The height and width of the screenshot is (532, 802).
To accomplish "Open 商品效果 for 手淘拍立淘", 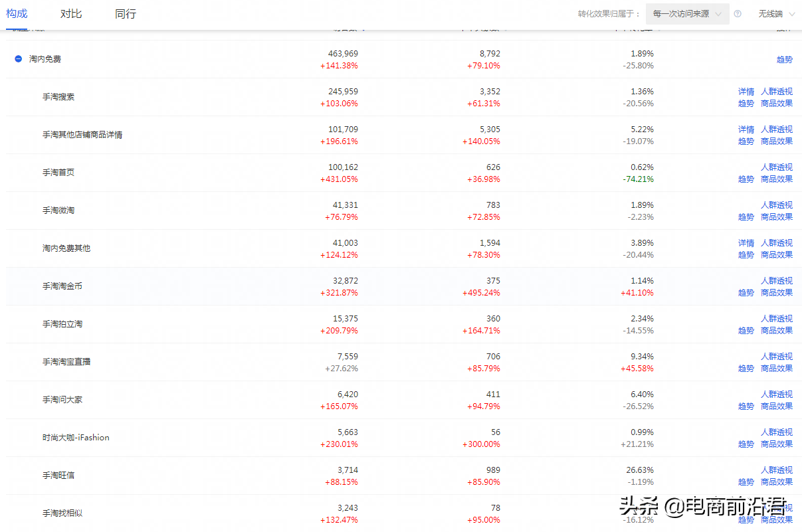I will coord(777,331).
